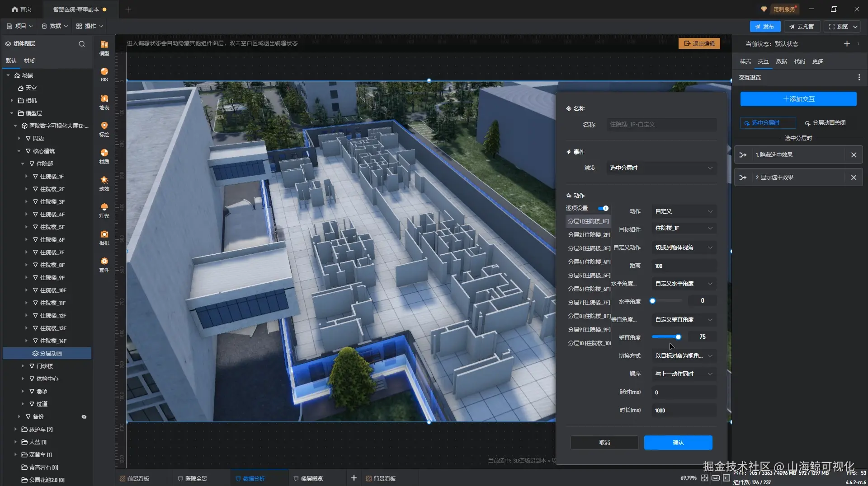This screenshot has width=868, height=486.
Task: Open 触发 event dropdown
Action: 661,168
